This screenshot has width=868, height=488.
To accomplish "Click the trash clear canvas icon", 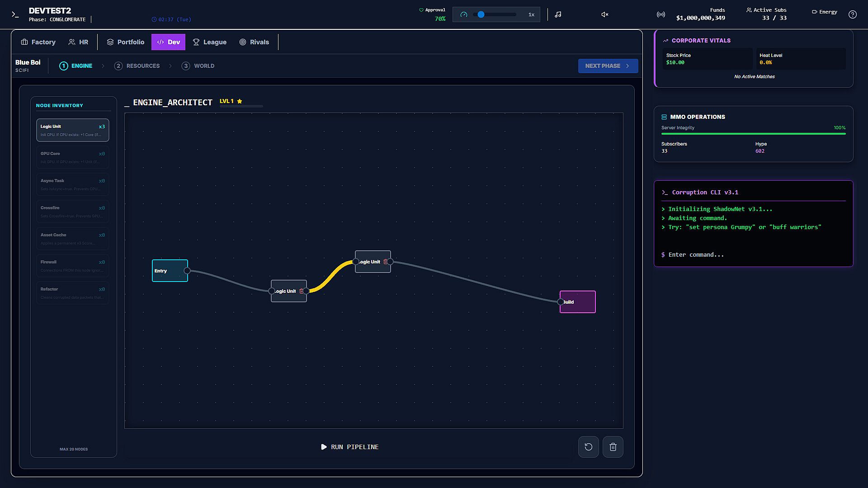I will 613,447.
